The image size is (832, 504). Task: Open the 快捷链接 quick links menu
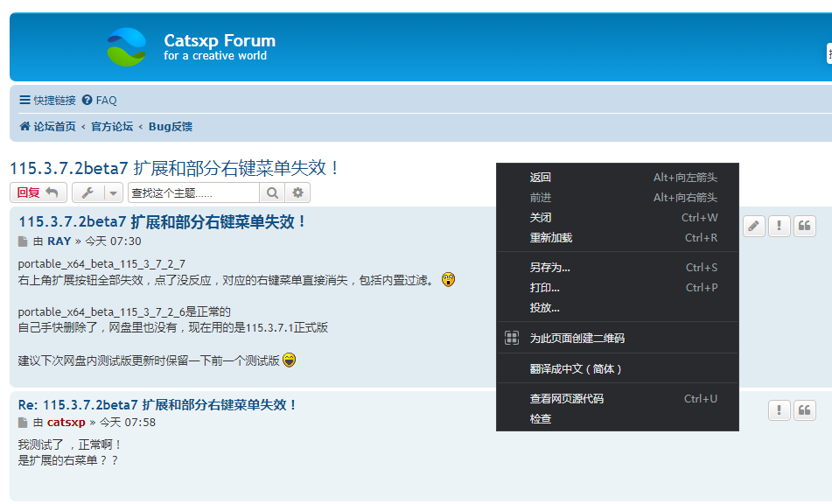point(48,101)
